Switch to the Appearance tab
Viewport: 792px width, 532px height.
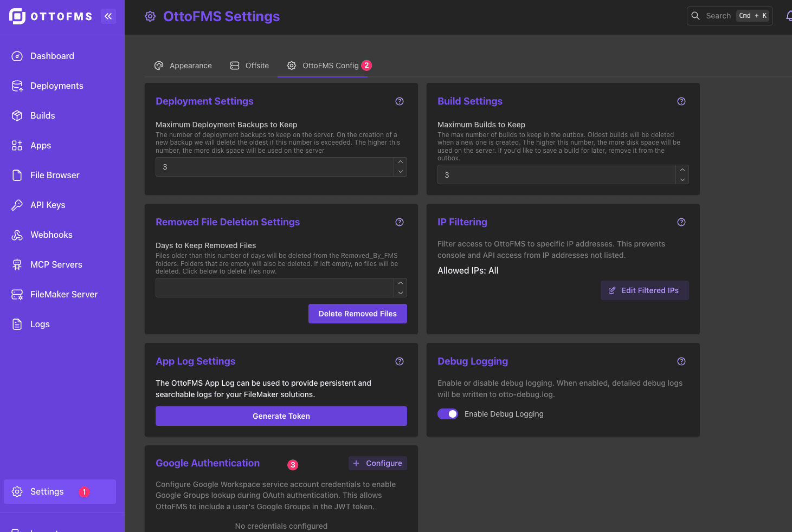coord(183,66)
